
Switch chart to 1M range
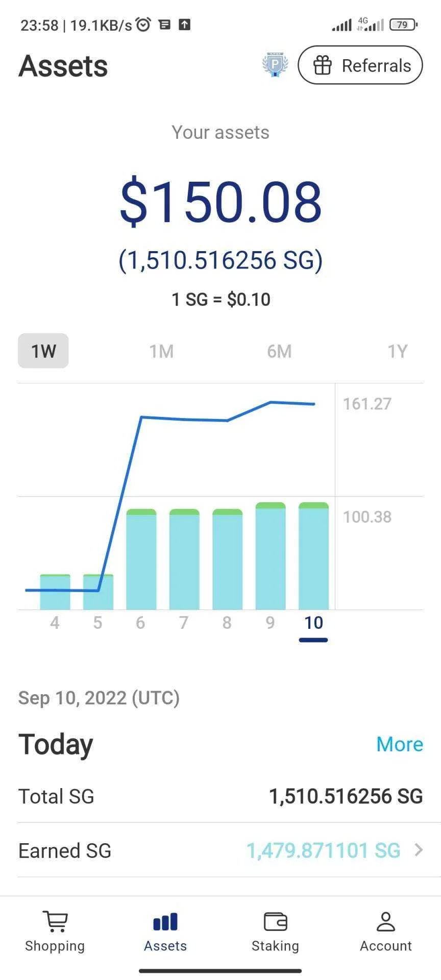[161, 351]
